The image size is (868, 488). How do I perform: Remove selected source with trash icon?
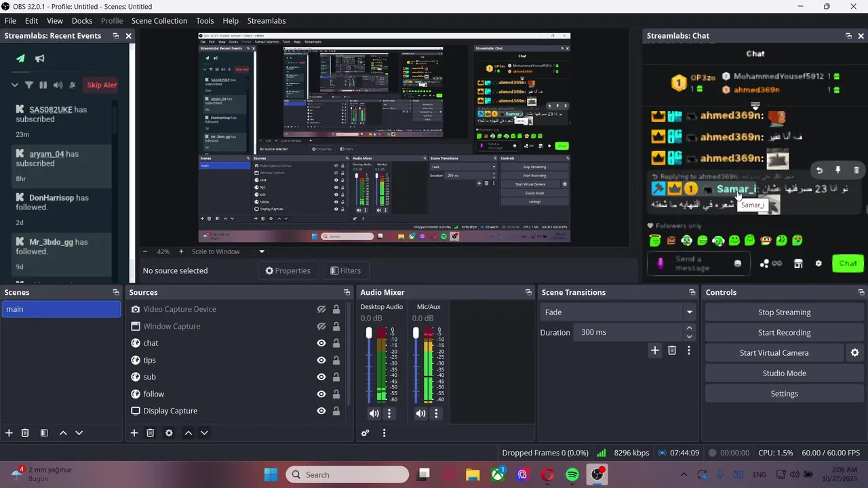point(151,433)
